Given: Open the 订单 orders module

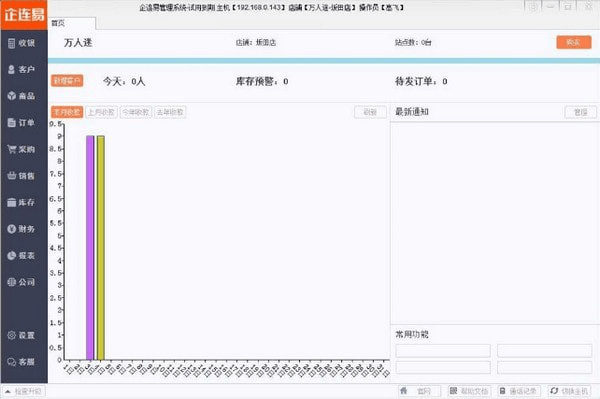Looking at the screenshot, I should [x=22, y=123].
